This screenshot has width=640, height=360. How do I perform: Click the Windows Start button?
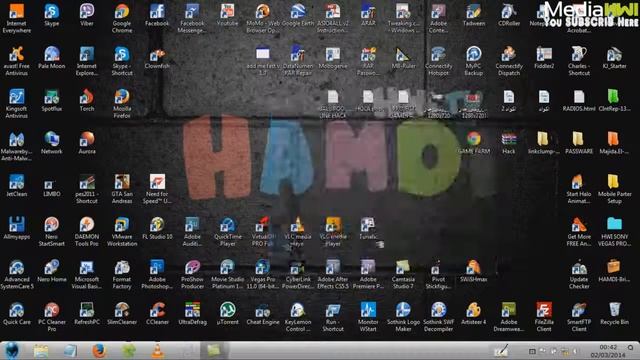pos(12,351)
